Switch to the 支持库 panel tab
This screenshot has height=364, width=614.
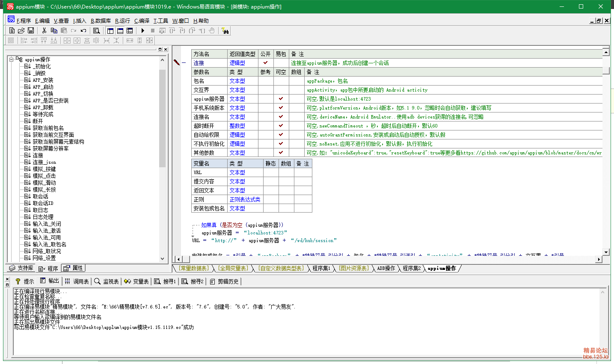pos(21,268)
